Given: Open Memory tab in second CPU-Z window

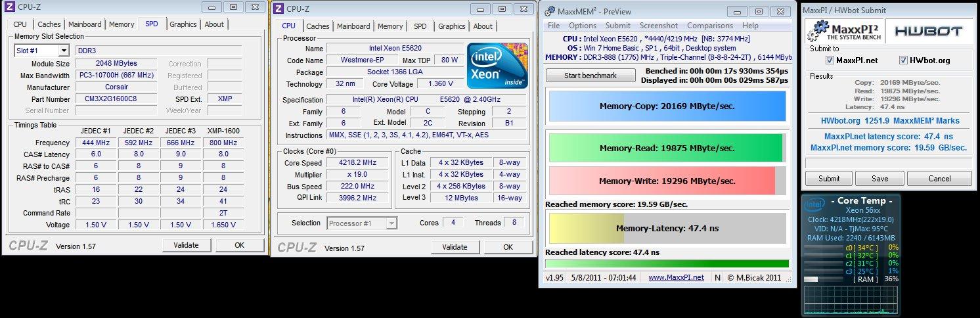Looking at the screenshot, I should [390, 26].
